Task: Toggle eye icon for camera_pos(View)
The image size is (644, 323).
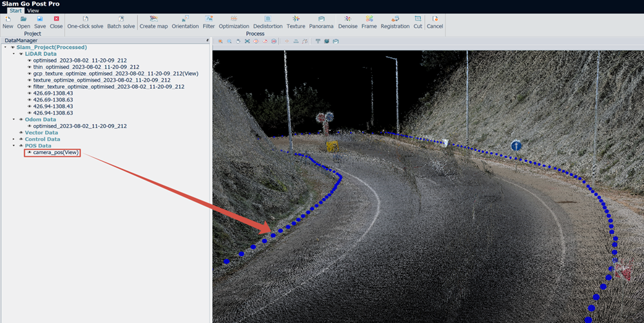Action: (x=29, y=152)
